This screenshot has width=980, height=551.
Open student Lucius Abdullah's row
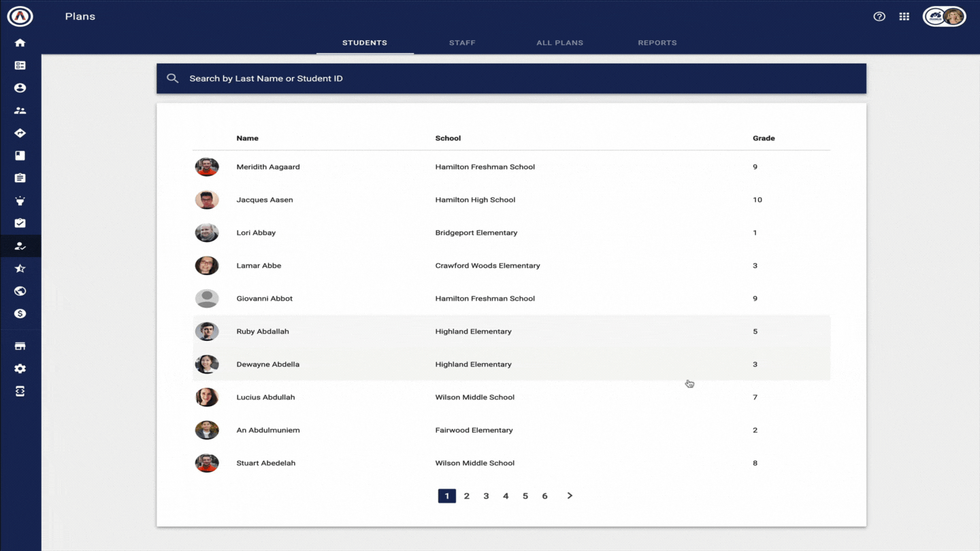(265, 397)
